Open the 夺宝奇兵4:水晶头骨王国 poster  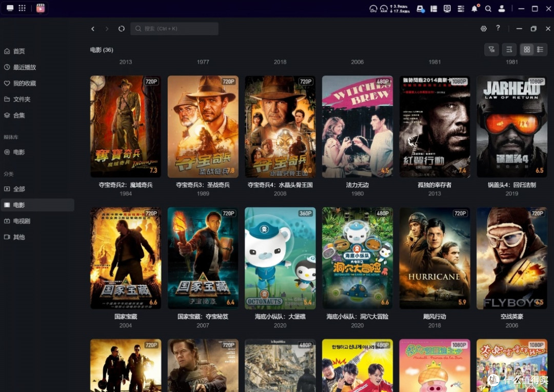280,127
